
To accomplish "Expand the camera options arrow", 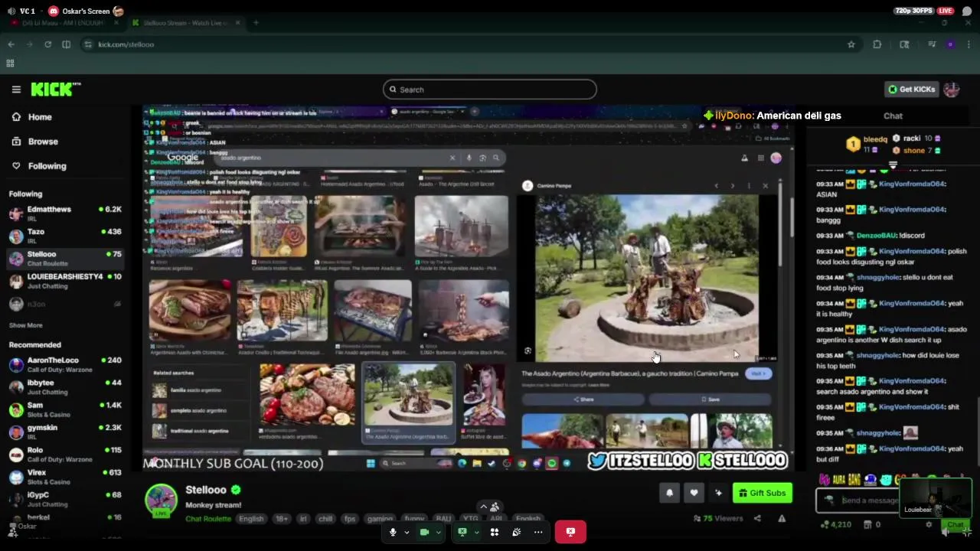I will coord(438,533).
